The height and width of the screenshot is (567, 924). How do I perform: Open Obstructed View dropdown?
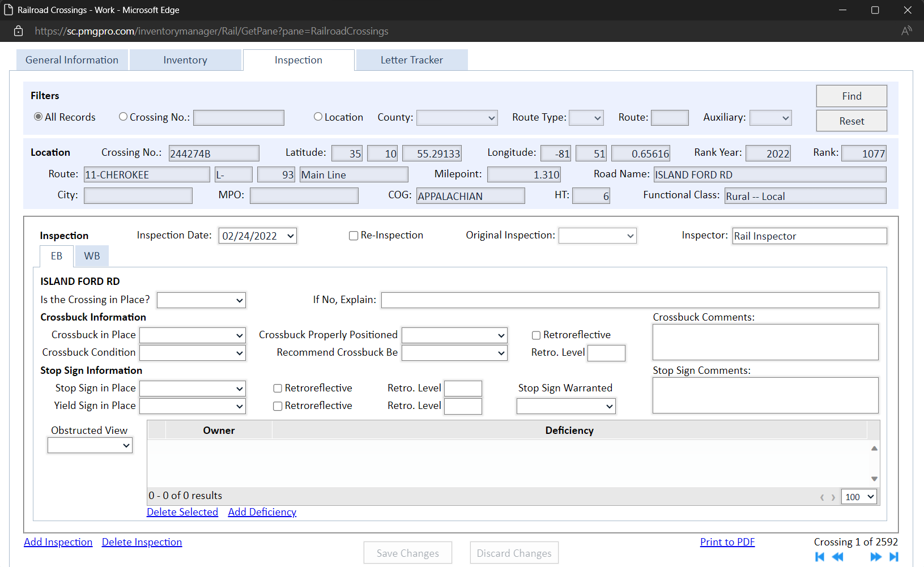coord(90,445)
